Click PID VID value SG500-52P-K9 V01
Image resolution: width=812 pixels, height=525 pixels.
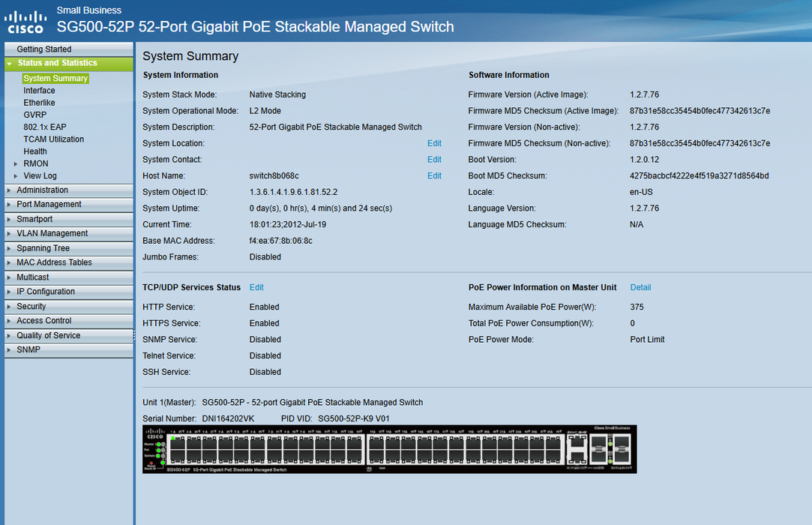click(354, 418)
